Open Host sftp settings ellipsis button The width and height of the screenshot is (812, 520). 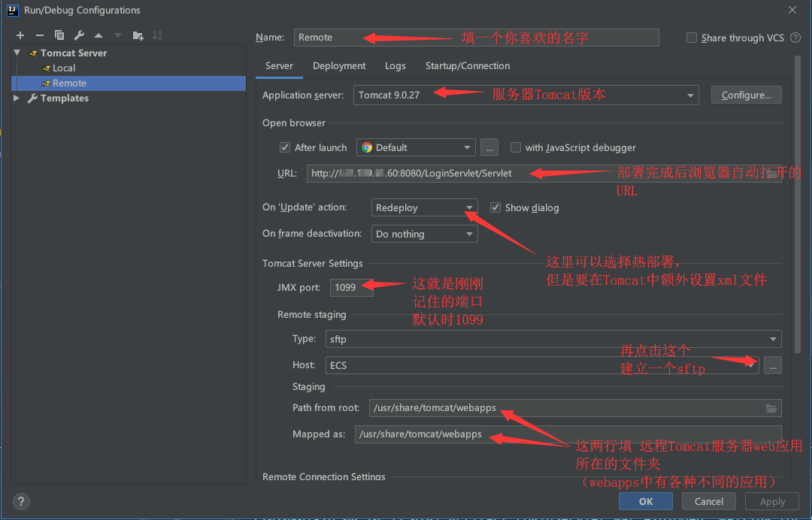coord(773,366)
